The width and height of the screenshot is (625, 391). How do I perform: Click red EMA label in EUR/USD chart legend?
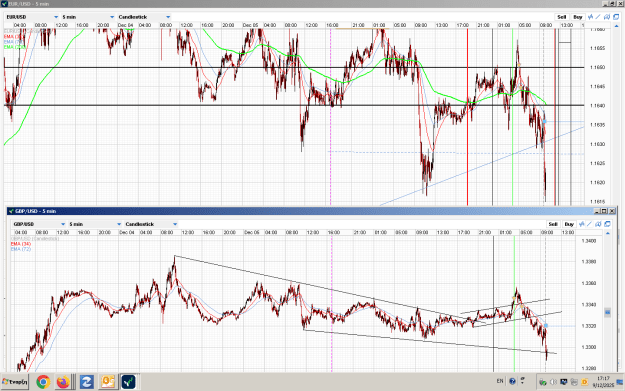(14, 36)
